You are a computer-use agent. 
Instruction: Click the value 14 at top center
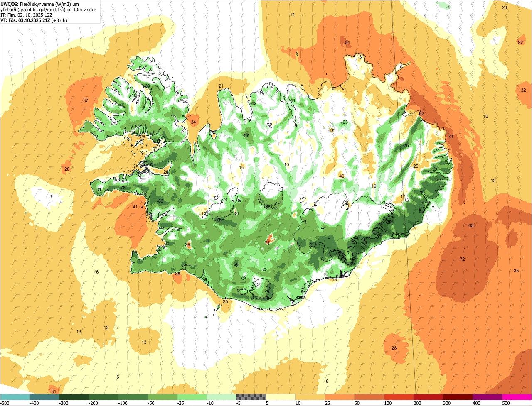[292, 15]
